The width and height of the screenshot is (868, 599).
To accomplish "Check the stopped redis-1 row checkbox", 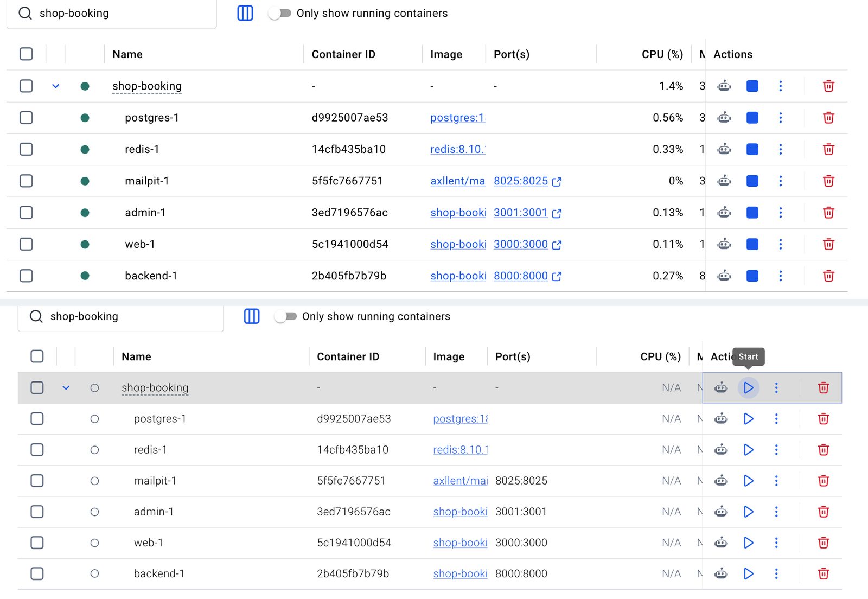I will [37, 449].
